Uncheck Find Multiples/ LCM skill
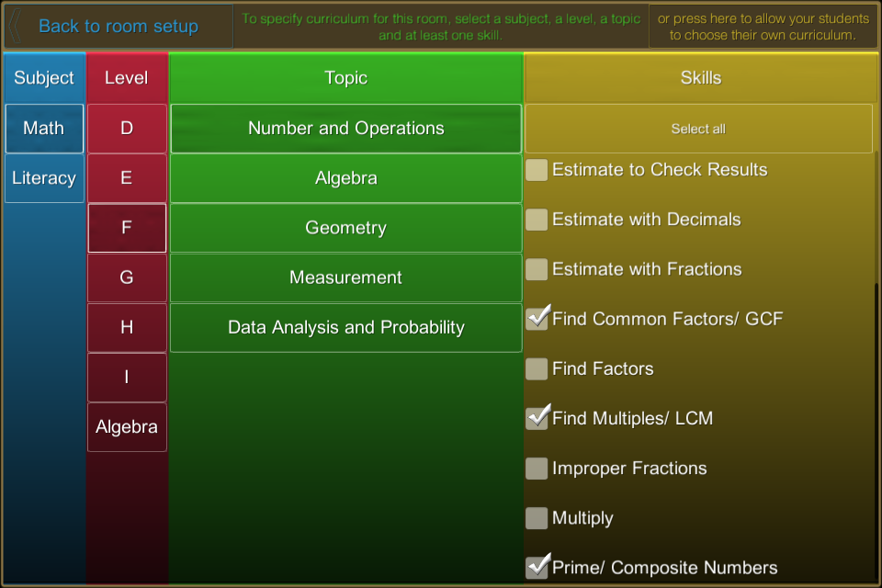 click(537, 419)
